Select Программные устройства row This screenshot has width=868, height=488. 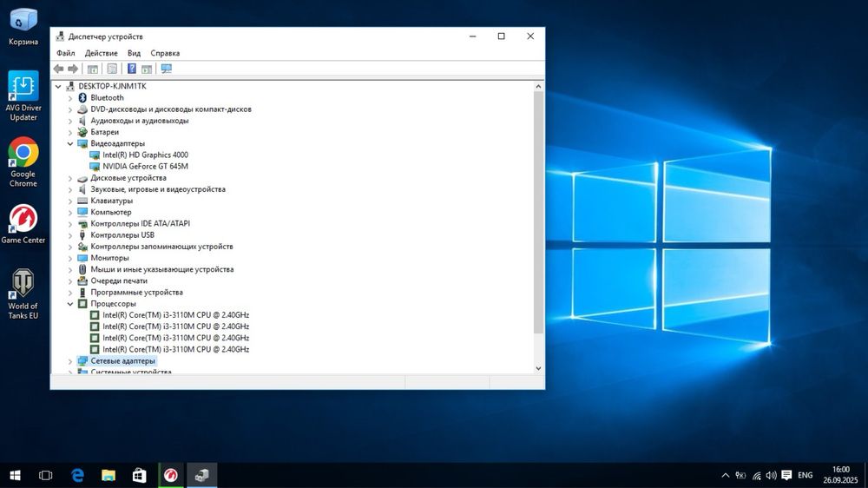137,293
